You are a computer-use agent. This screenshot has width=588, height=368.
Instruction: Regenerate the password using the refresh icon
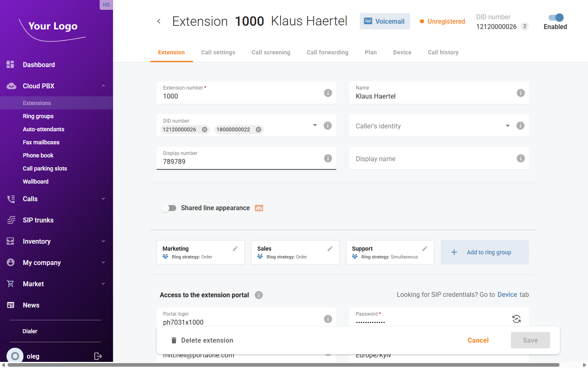(x=516, y=319)
